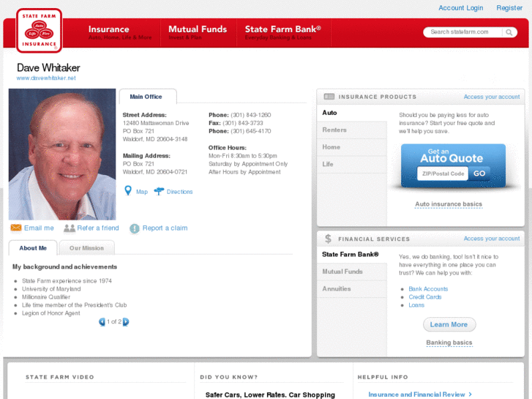Click 'State Farm experience since 1974' bullet
532x399 pixels.
[67, 281]
